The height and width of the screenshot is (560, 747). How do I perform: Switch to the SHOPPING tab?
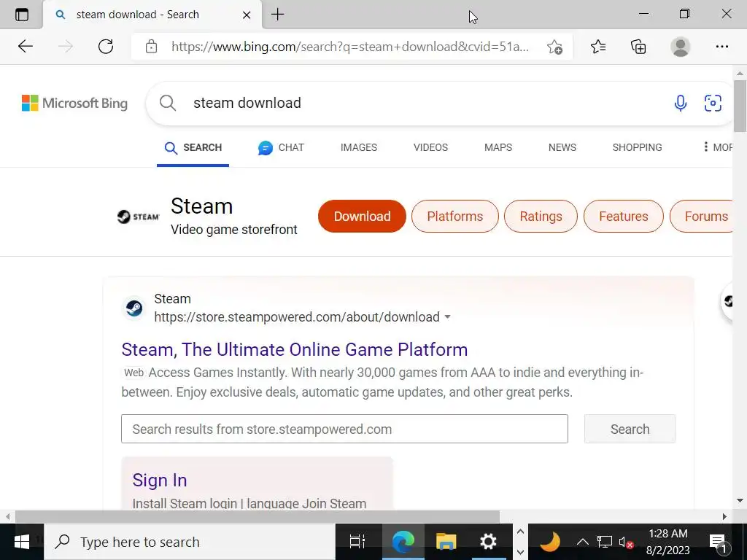pyautogui.click(x=637, y=147)
